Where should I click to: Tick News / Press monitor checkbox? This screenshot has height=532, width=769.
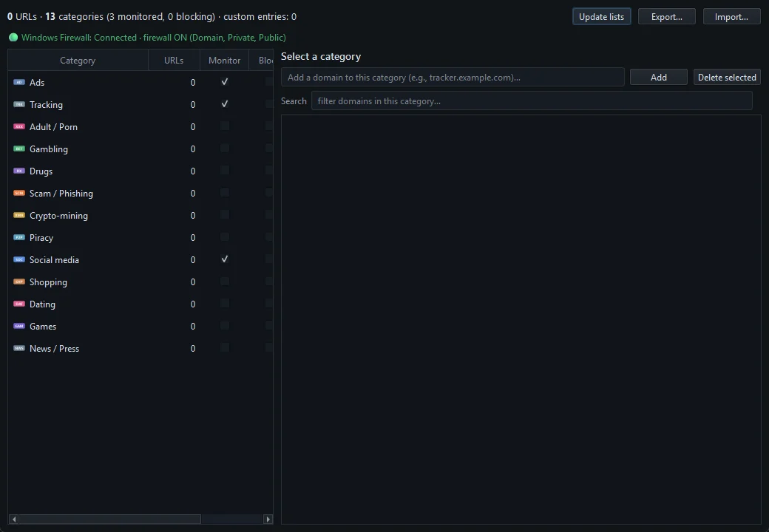pyautogui.click(x=225, y=348)
